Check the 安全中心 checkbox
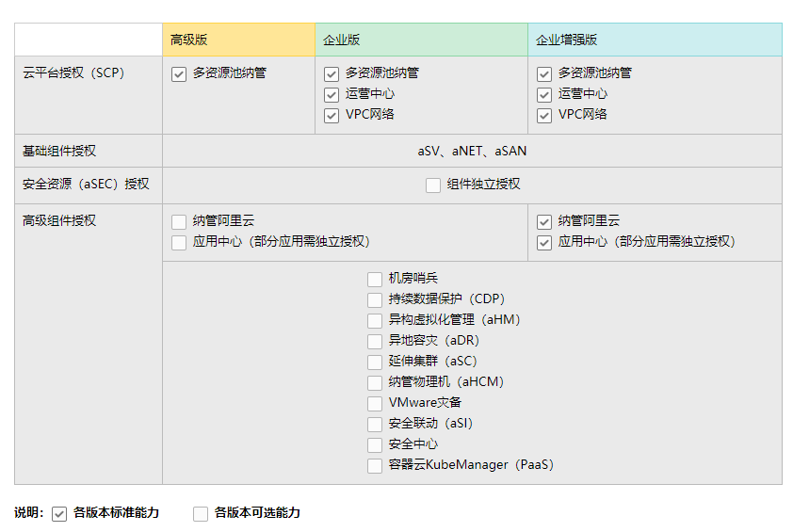The height and width of the screenshot is (532, 793). (x=375, y=445)
